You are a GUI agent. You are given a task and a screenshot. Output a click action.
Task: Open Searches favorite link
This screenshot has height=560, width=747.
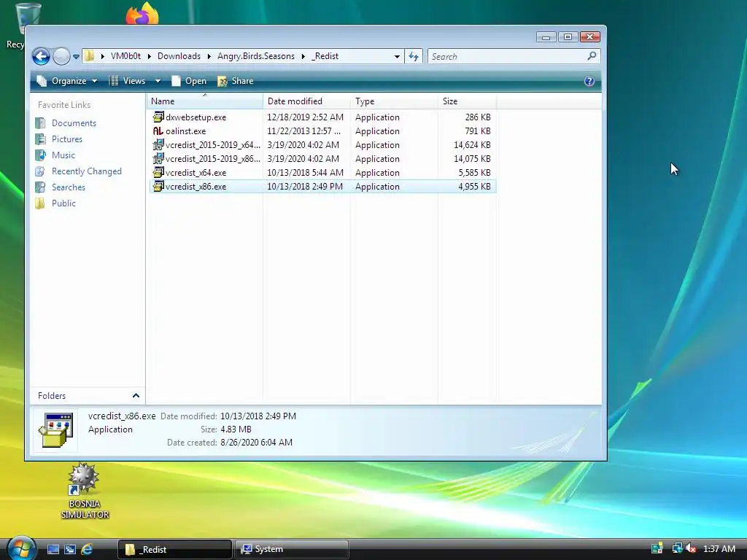(68, 187)
